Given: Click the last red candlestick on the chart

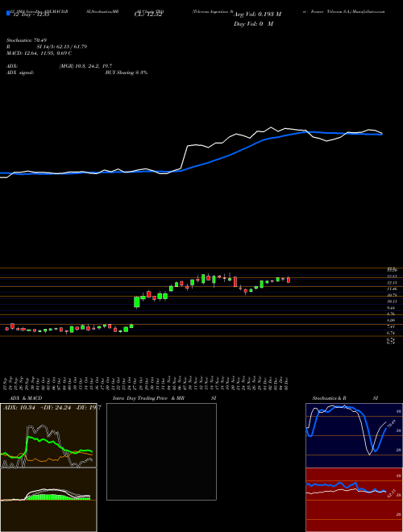Looking at the screenshot, I should coord(289,280).
